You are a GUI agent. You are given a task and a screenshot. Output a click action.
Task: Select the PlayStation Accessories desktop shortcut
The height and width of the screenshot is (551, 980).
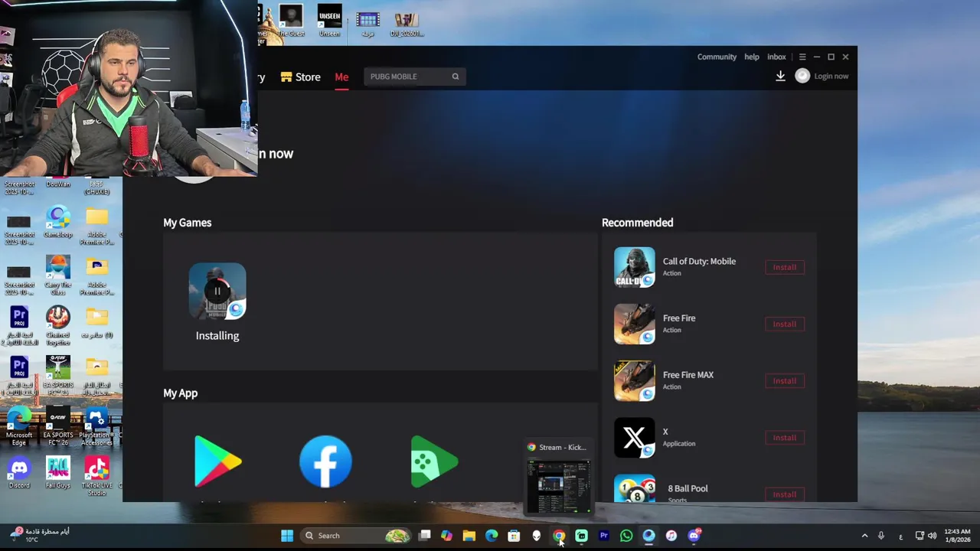coord(98,427)
